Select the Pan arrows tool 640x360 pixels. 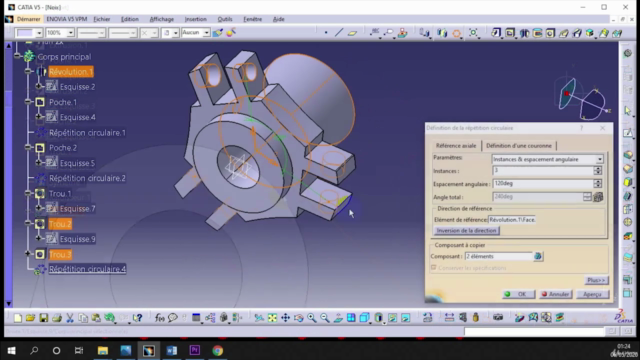coord(285,318)
